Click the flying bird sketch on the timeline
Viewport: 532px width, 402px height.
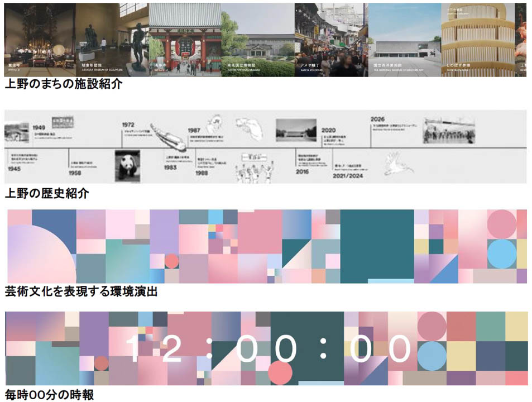(x=399, y=164)
